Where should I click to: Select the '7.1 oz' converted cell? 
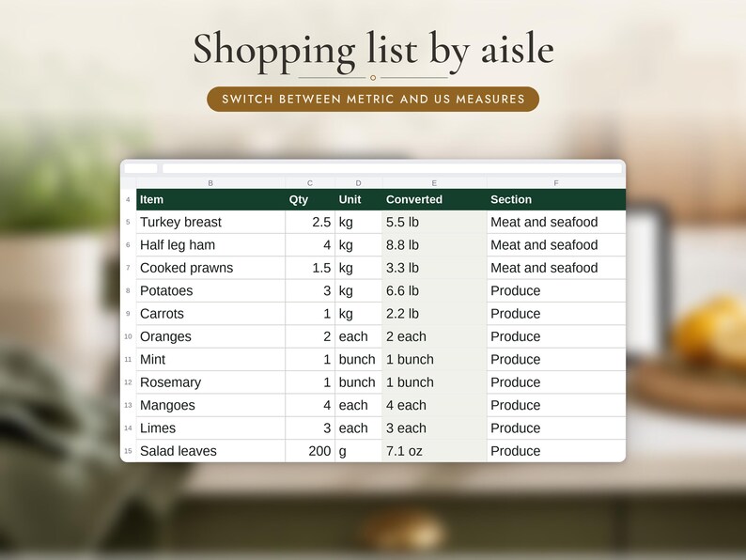(434, 451)
